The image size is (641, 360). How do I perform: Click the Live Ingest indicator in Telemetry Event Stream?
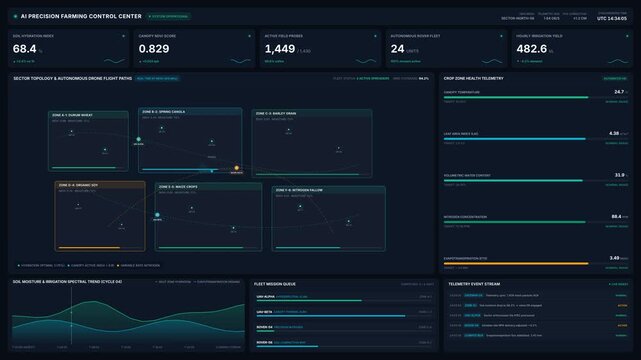618,284
